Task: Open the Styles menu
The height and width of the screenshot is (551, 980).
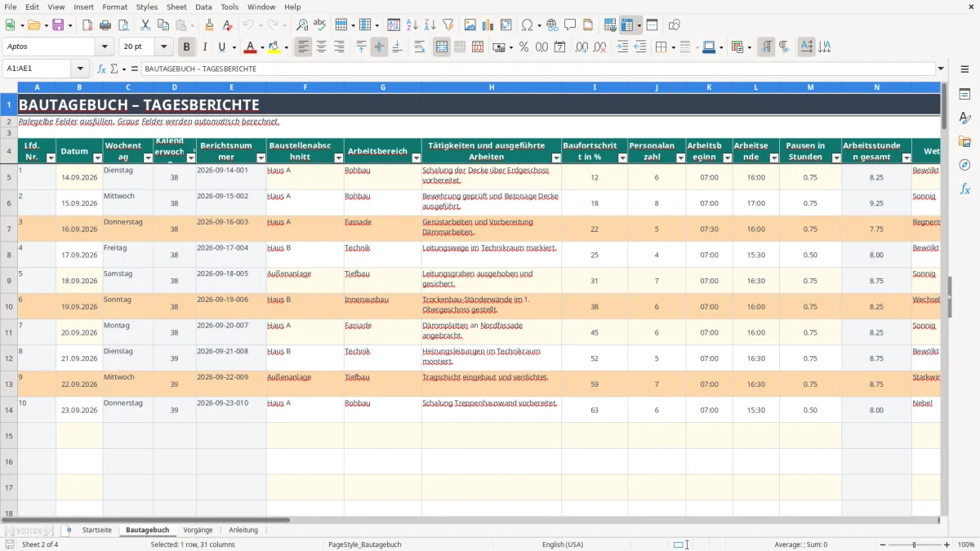Action: (x=147, y=7)
